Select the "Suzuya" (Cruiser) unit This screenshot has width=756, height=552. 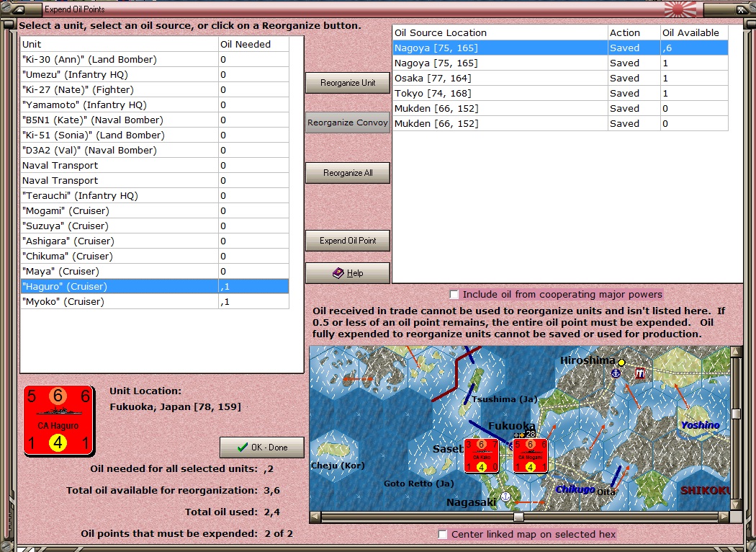[x=155, y=226]
